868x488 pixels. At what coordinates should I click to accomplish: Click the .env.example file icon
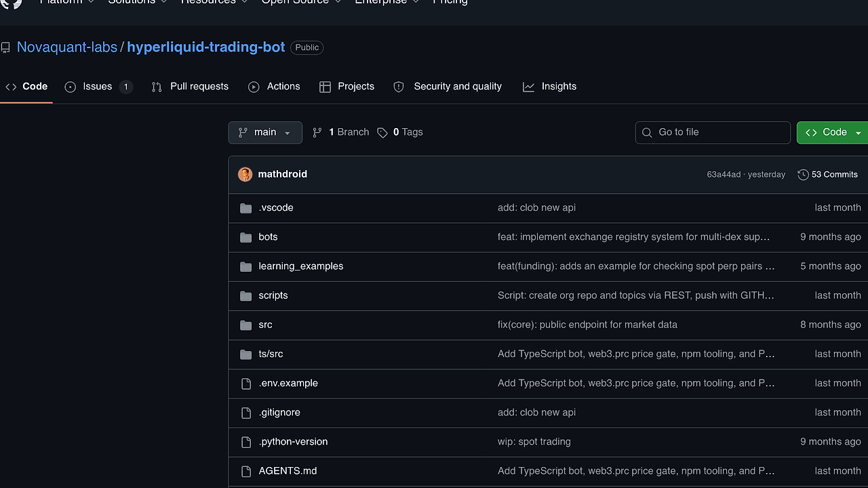pyautogui.click(x=246, y=384)
